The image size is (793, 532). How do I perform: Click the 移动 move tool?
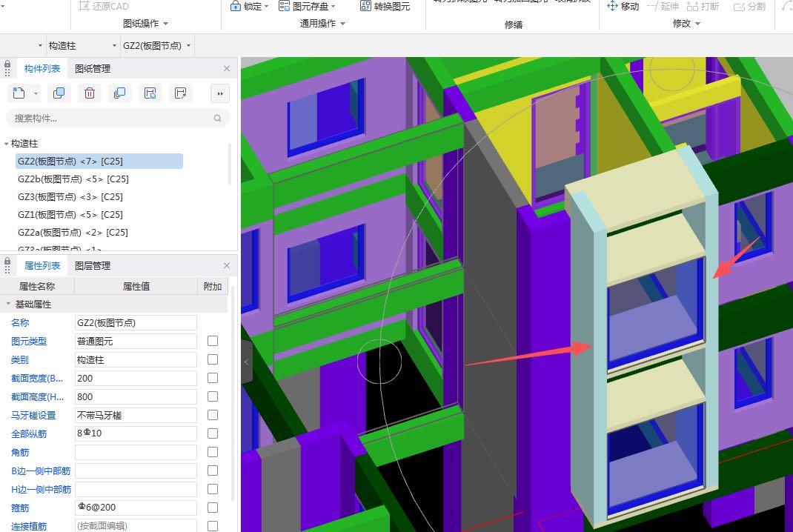click(623, 6)
